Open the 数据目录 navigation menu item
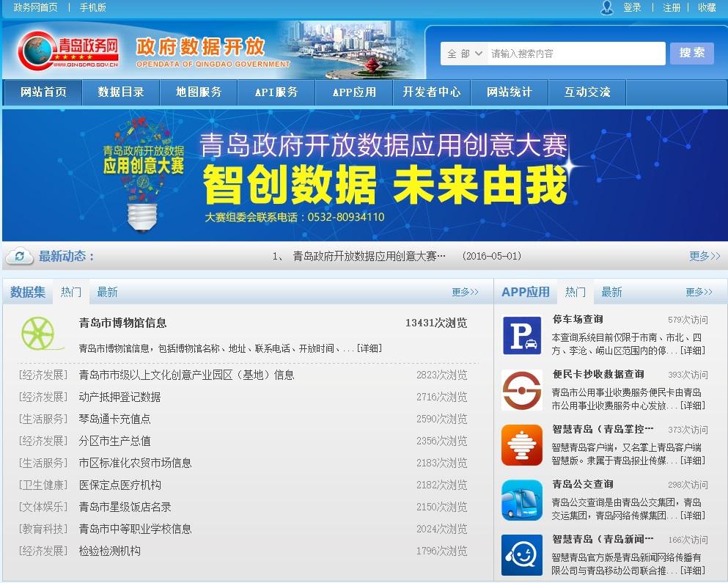This screenshot has height=583, width=728. click(x=121, y=92)
